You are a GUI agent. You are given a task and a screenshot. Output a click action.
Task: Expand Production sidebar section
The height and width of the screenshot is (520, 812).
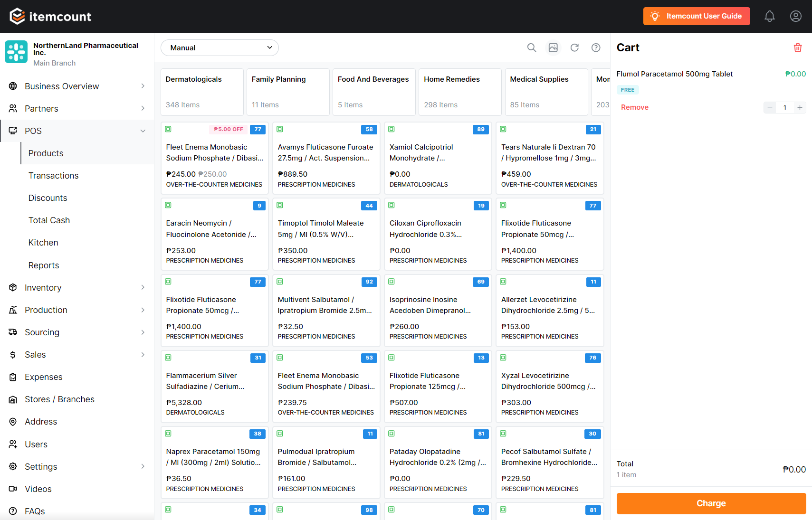[x=77, y=310]
